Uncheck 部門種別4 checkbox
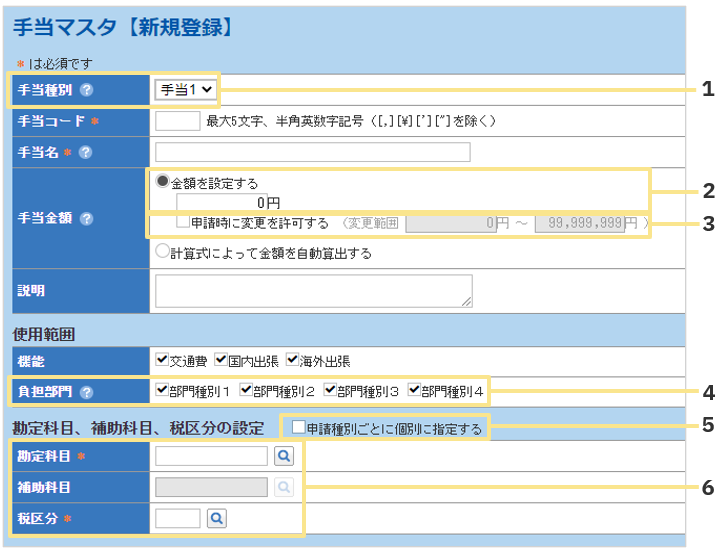The image size is (722, 553). click(x=415, y=390)
